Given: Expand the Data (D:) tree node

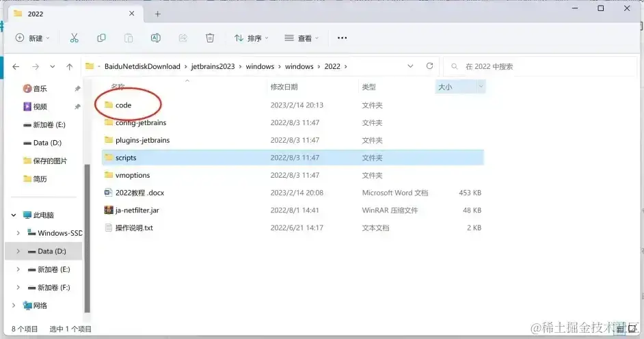Looking at the screenshot, I should coord(18,251).
